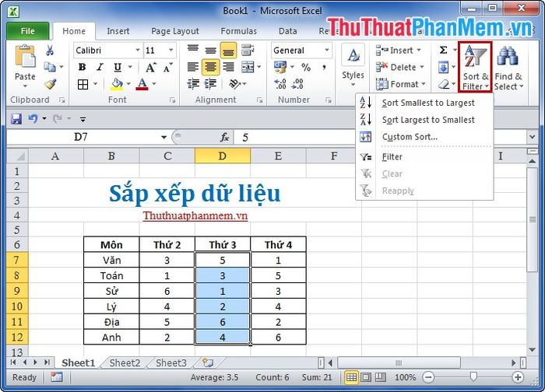The height and width of the screenshot is (392, 545).
Task: Click the Select All corner triangle
Action: pyautogui.click(x=18, y=156)
